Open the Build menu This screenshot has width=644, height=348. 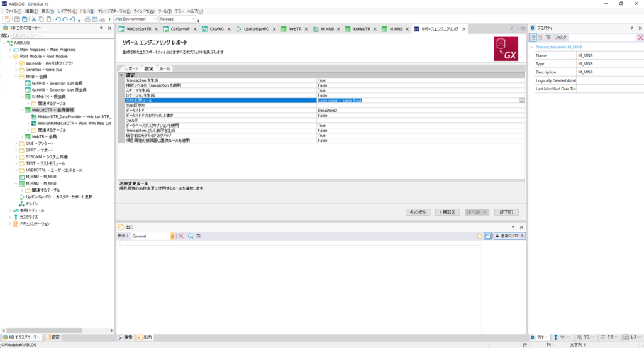click(x=87, y=11)
